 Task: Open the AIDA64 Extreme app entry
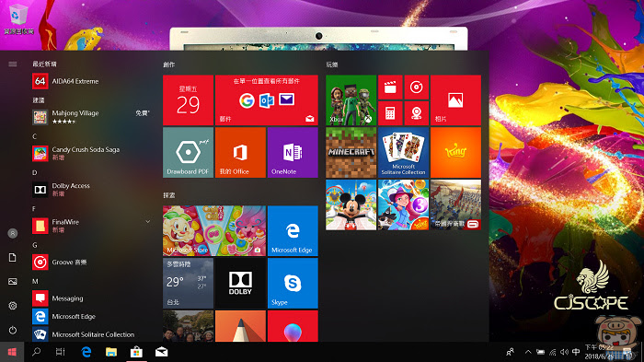91,81
